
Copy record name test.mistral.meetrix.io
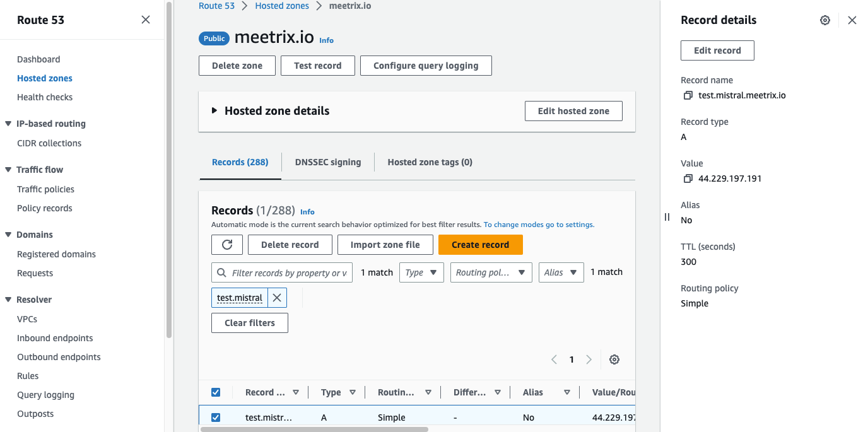pos(688,96)
